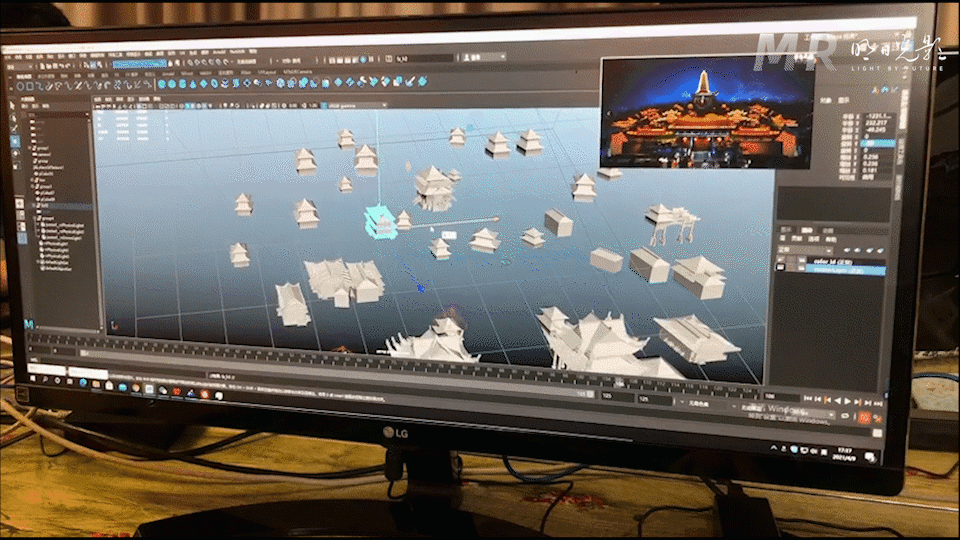The width and height of the screenshot is (960, 540).
Task: Toggle visibility box of color_ld layer
Action: pyautogui.click(x=780, y=259)
